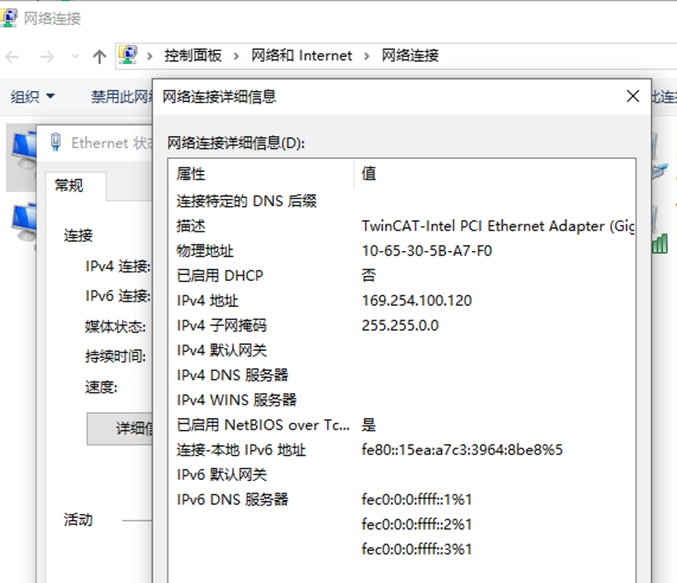
Task: Select DNS server fec0:0:0:ffff::3%1
Action: [417, 549]
